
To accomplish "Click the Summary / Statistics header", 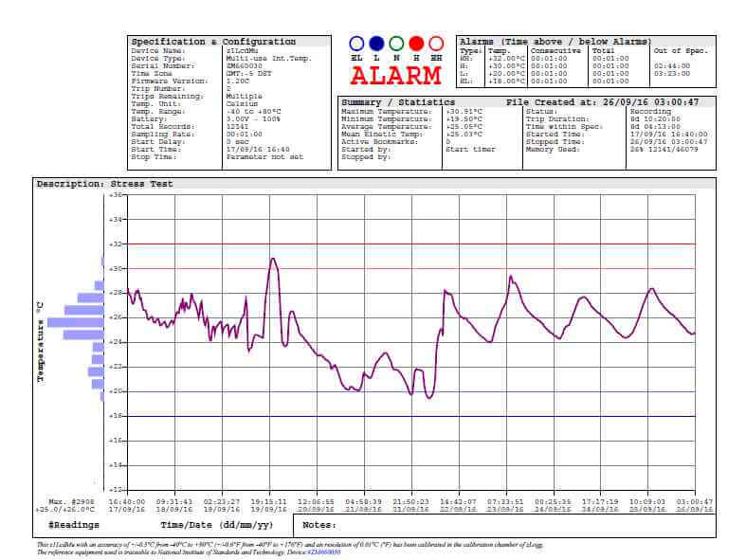I will (398, 101).
